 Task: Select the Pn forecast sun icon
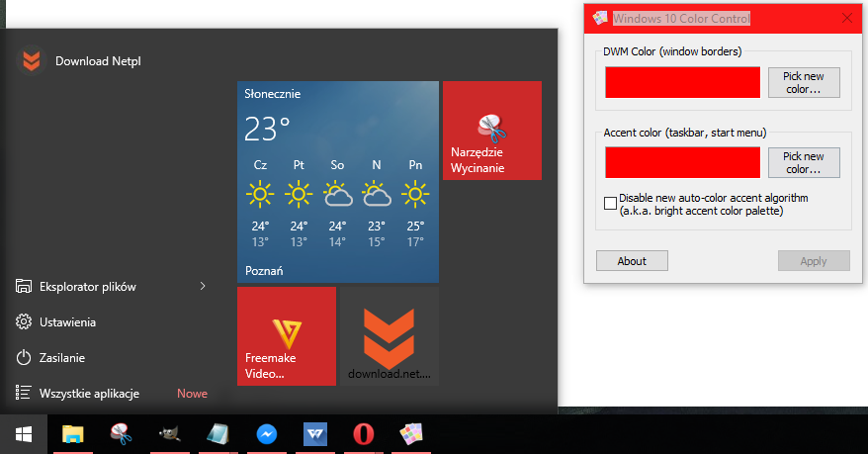(415, 195)
